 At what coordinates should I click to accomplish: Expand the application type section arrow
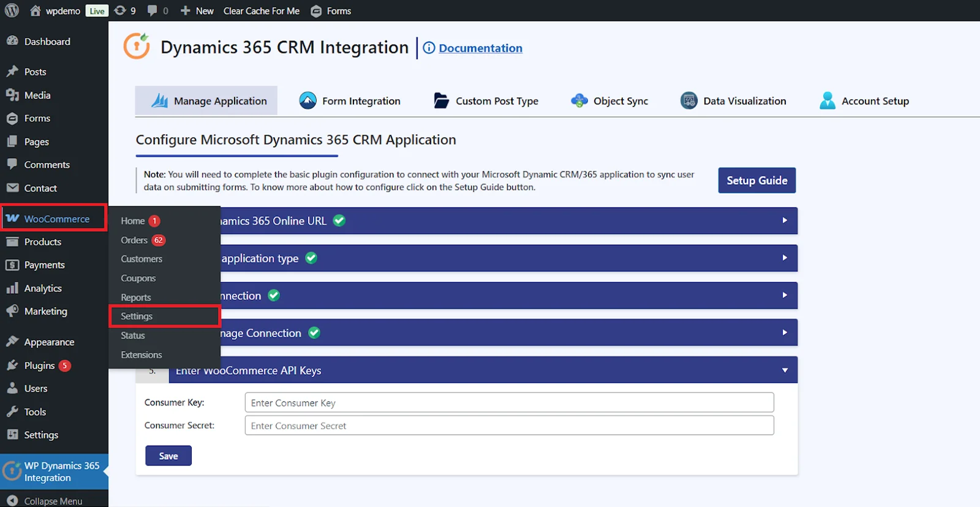pyautogui.click(x=785, y=258)
